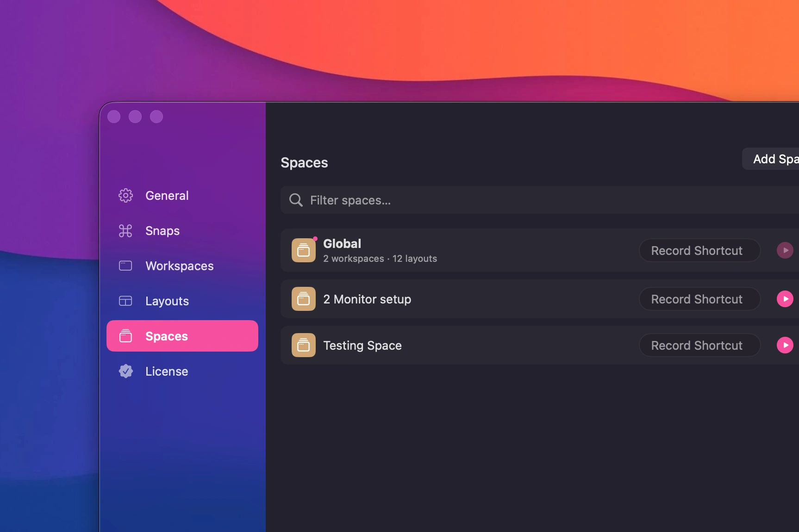
Task: Click the Add Space button
Action: tap(772, 159)
